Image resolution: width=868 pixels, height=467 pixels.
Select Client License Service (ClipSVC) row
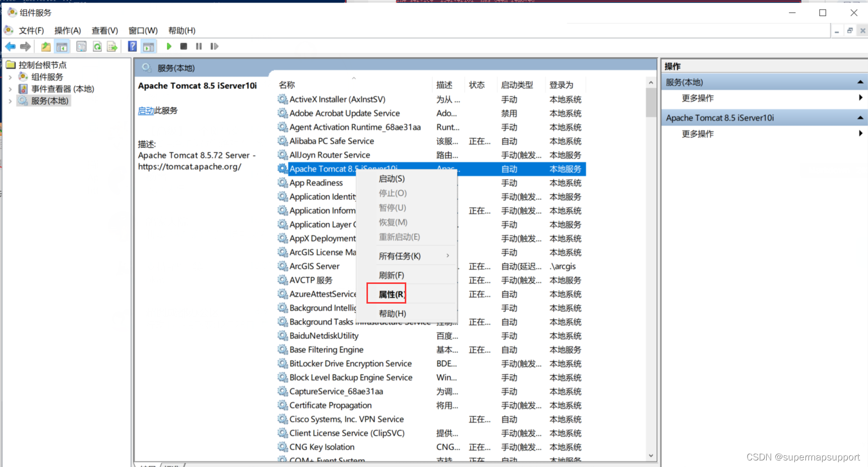pyautogui.click(x=431, y=433)
